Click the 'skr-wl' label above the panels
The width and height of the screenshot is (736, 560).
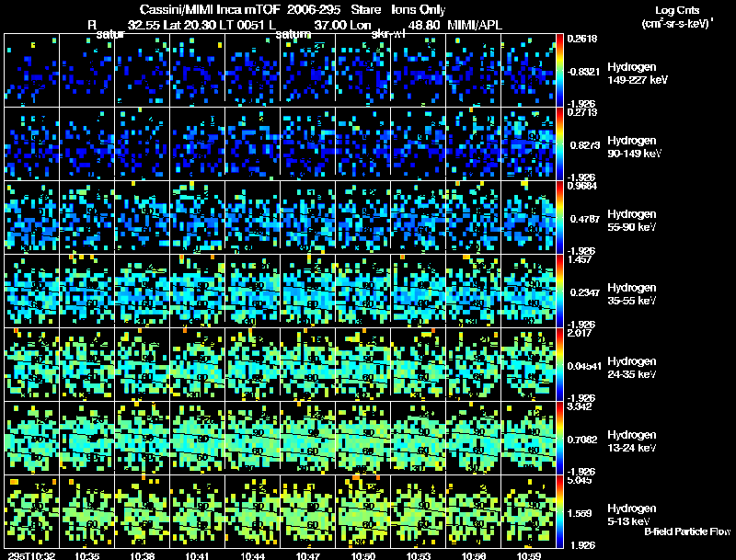388,34
